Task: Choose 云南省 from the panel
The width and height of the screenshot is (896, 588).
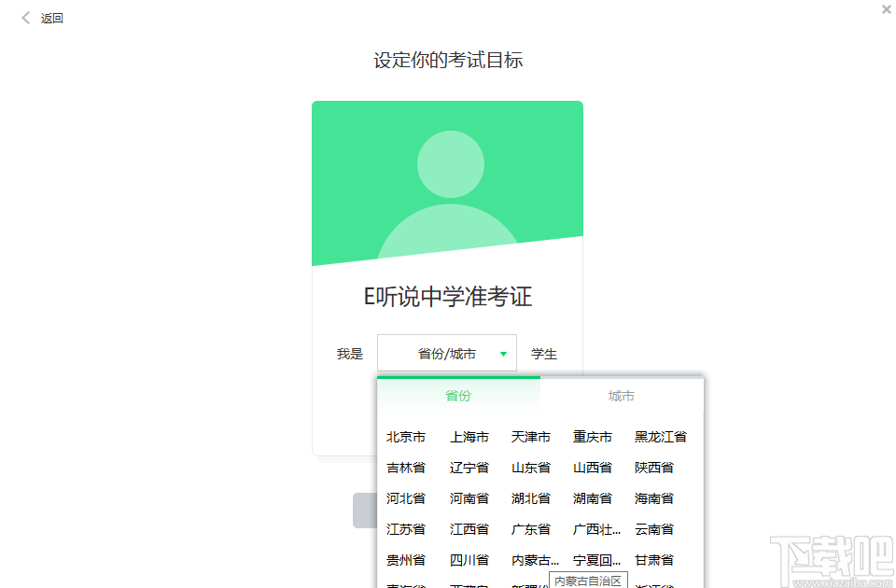Action: click(x=653, y=528)
